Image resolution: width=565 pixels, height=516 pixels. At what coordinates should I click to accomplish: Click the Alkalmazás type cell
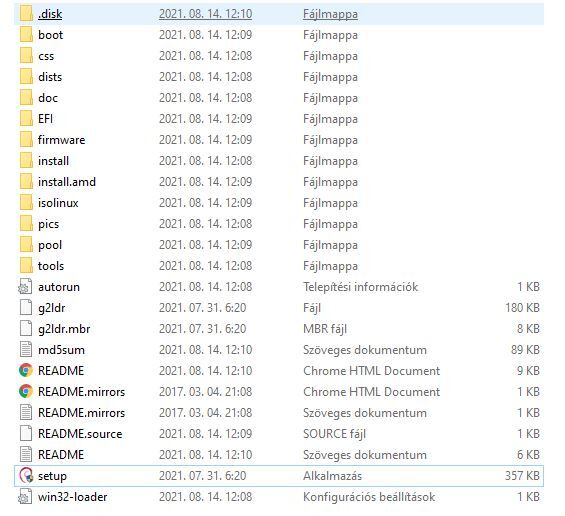(x=332, y=476)
